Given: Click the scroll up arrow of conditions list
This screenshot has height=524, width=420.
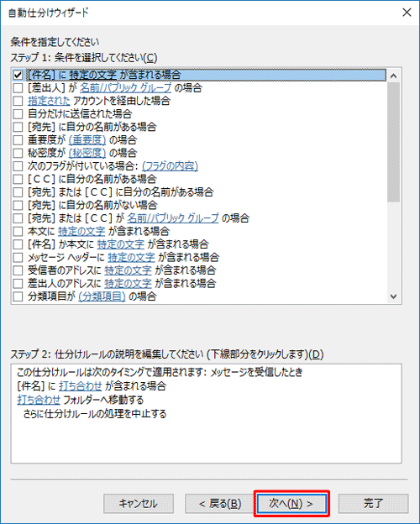Looking at the screenshot, I should pos(394,76).
